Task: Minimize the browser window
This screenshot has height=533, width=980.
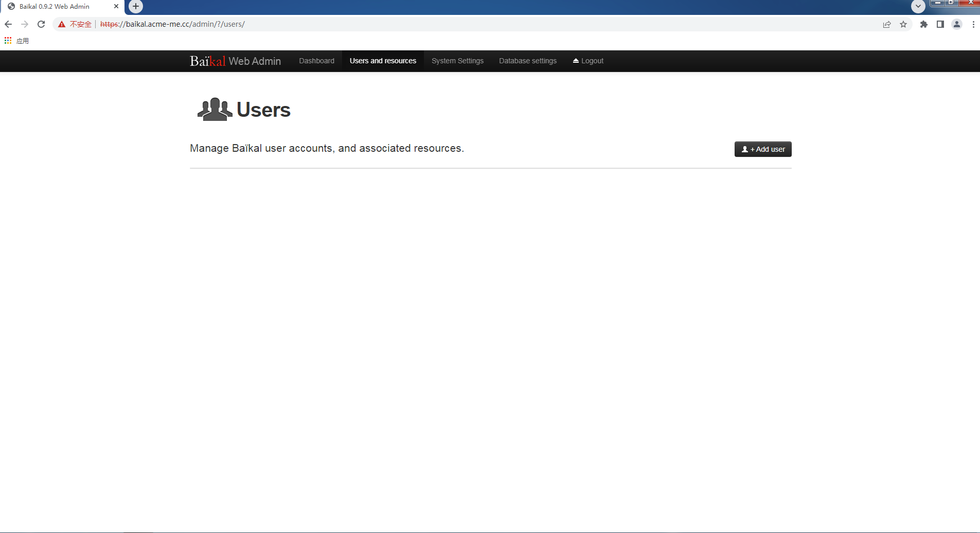Action: point(937,3)
